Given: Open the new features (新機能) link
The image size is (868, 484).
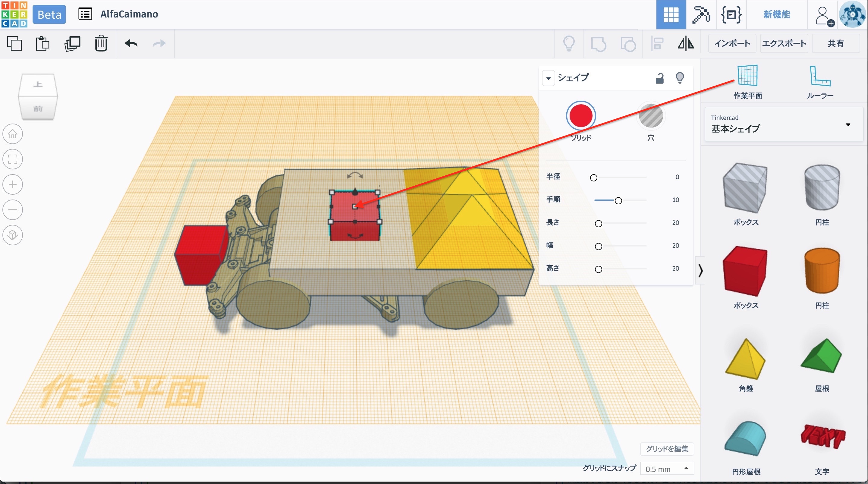Looking at the screenshot, I should 776,14.
